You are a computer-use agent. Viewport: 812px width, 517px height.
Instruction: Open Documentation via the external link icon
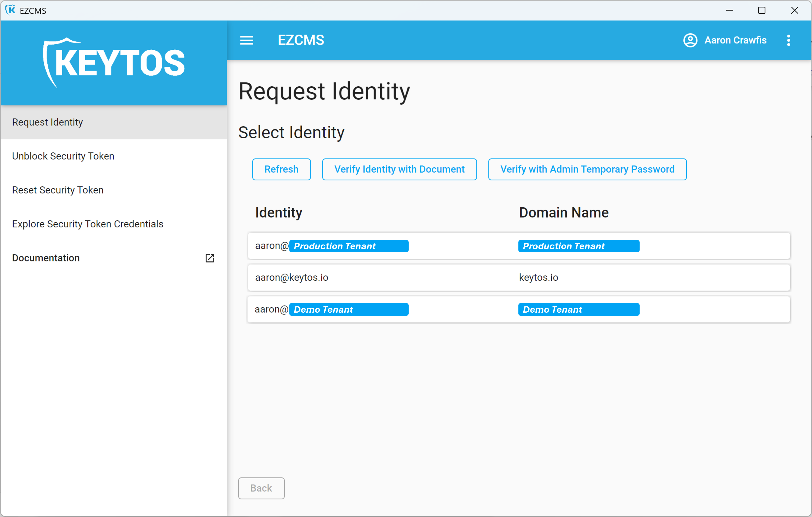pyautogui.click(x=209, y=258)
